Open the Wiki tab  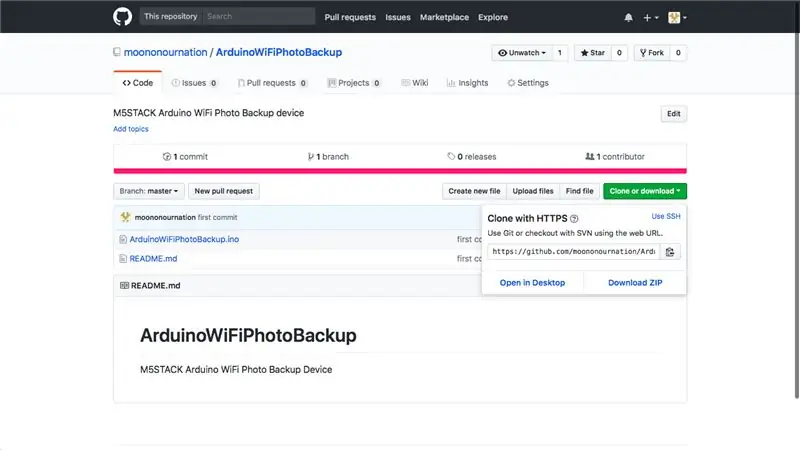(415, 83)
